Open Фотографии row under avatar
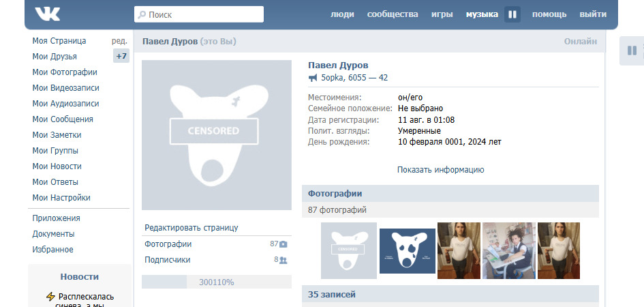644x307 pixels. [x=217, y=244]
